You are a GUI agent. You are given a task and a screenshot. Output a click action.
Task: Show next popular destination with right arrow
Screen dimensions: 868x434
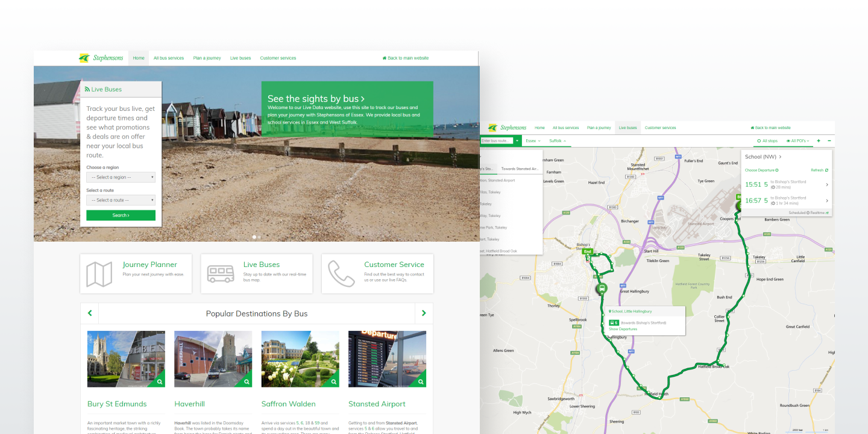click(x=424, y=313)
